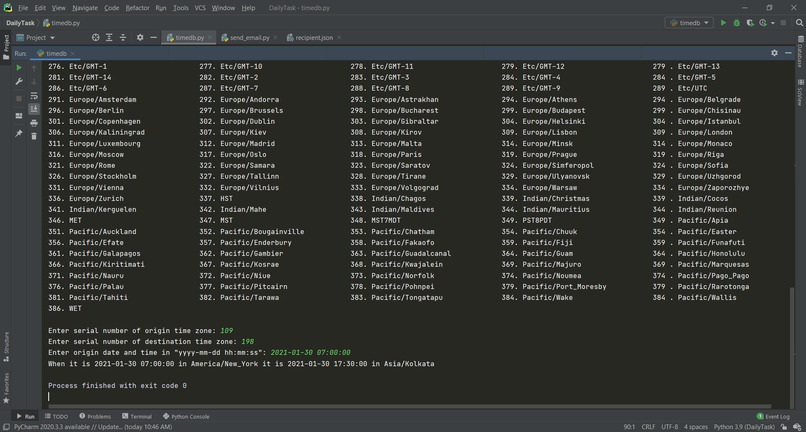Click the timedb.py breadcrumb in navigation bar
The image size is (806, 432).
62,23
